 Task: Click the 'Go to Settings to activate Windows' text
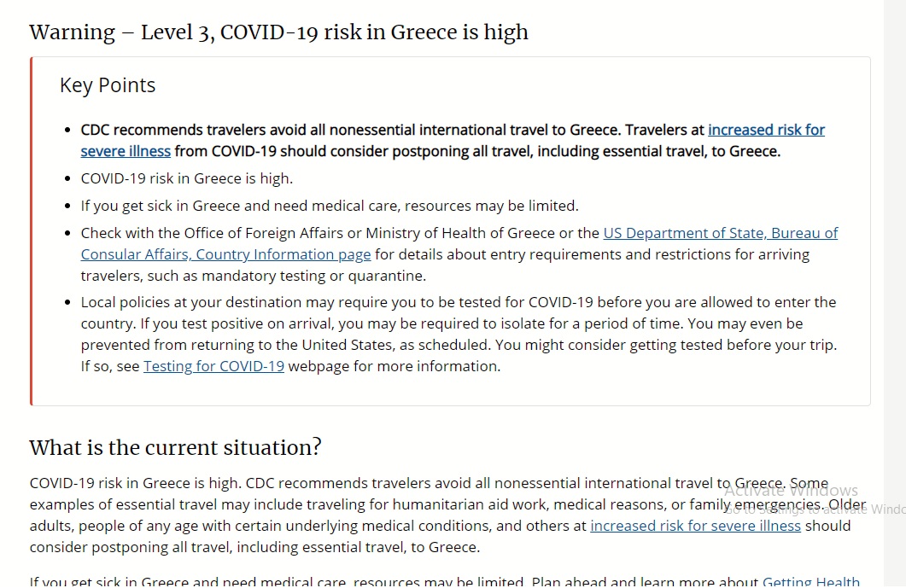(815, 509)
